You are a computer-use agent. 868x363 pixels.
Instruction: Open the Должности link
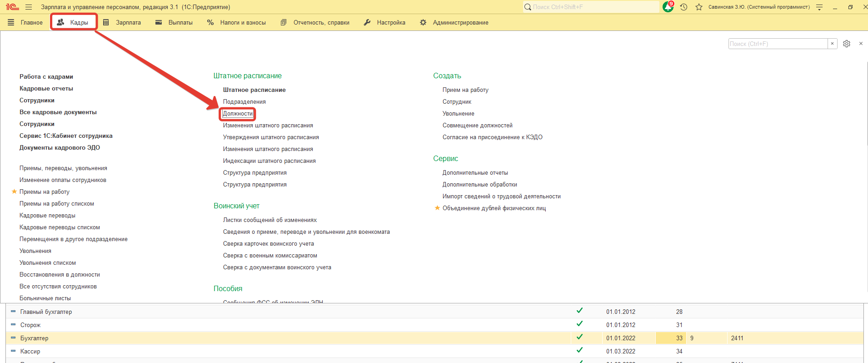pos(238,113)
